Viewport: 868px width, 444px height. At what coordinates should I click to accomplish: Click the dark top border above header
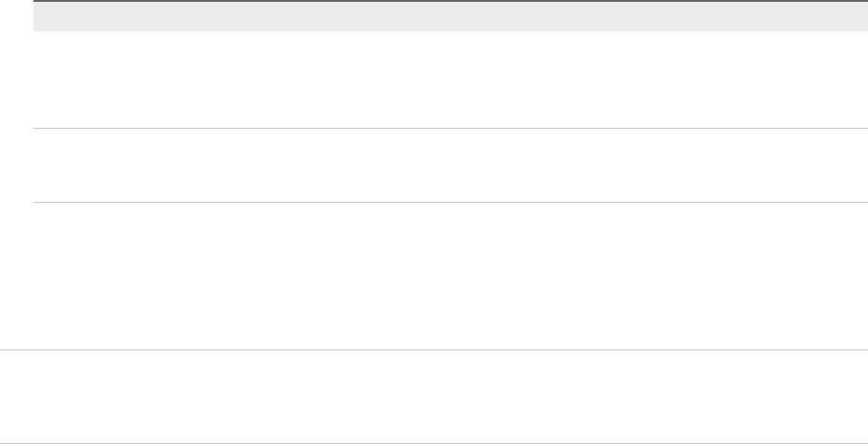coord(443,1)
